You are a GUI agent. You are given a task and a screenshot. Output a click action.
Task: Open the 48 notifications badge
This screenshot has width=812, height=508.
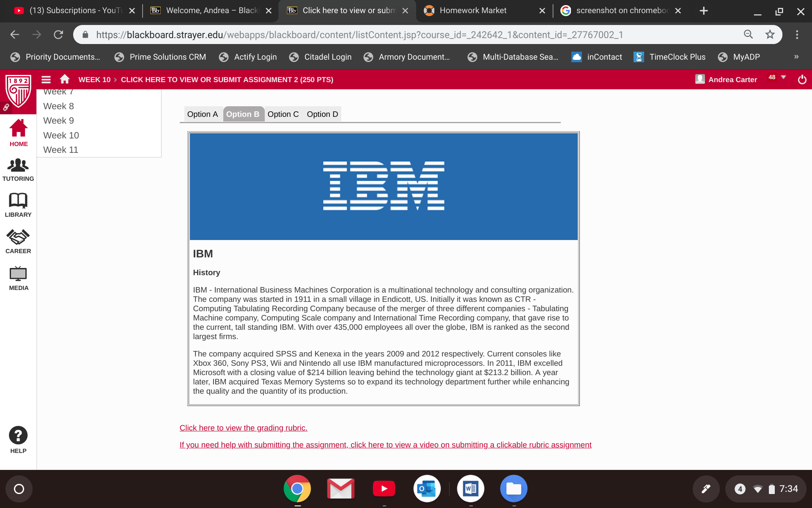[772, 77]
